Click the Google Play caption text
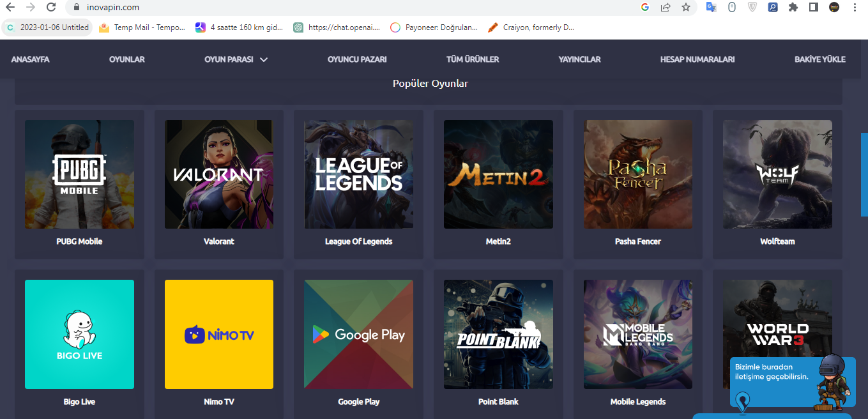The image size is (868, 419). coord(359,402)
